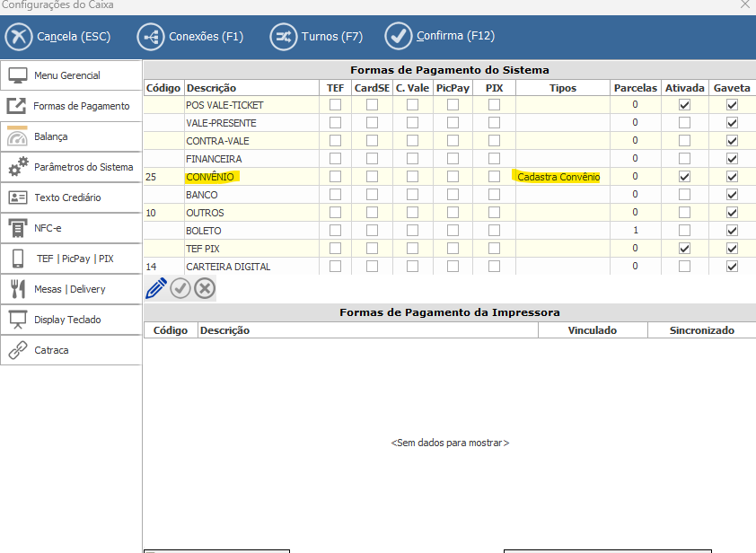The width and height of the screenshot is (756, 553).
Task: Click the Parcelas value for BOLETO
Action: (x=635, y=231)
